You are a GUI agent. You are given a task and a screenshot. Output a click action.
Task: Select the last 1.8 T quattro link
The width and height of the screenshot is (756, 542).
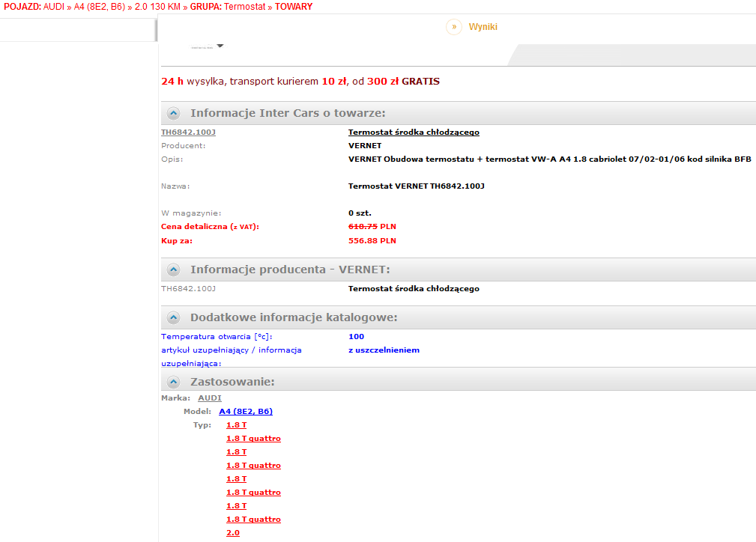(x=253, y=520)
